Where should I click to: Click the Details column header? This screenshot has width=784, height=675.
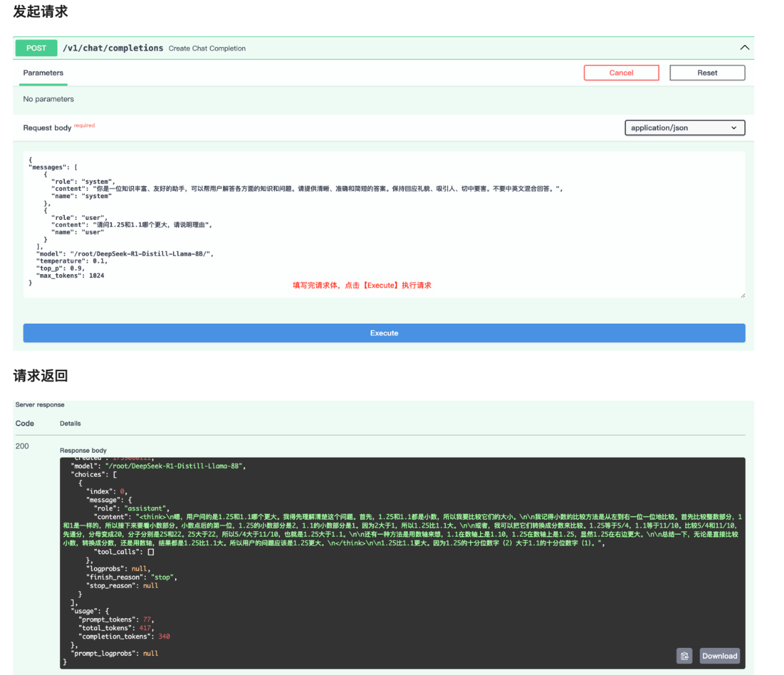click(70, 424)
